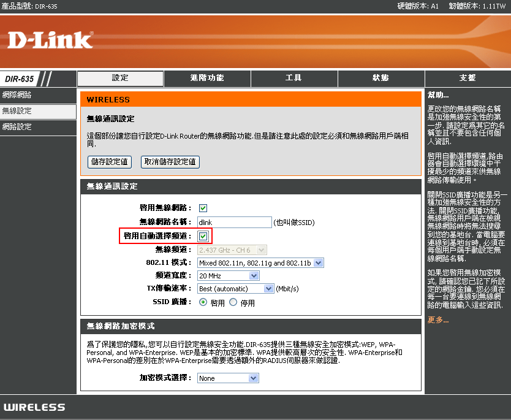Viewport: 511px width, 420px height.
Task: Click the orange WIRELESS section header
Action: click(x=251, y=100)
